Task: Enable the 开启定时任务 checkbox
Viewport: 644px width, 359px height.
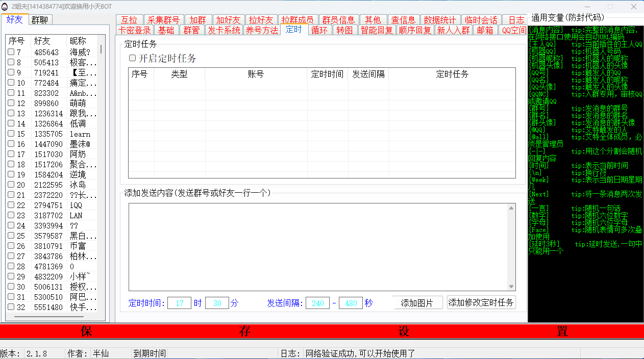Action: (132, 58)
